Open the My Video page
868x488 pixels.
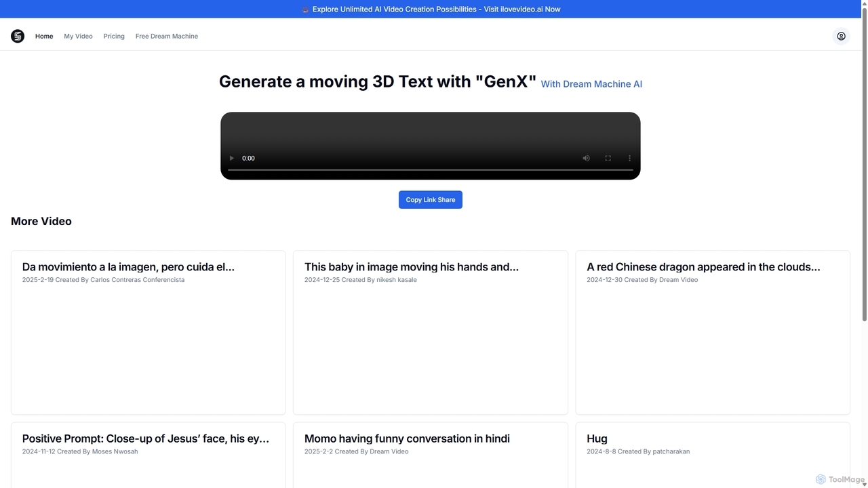78,36
